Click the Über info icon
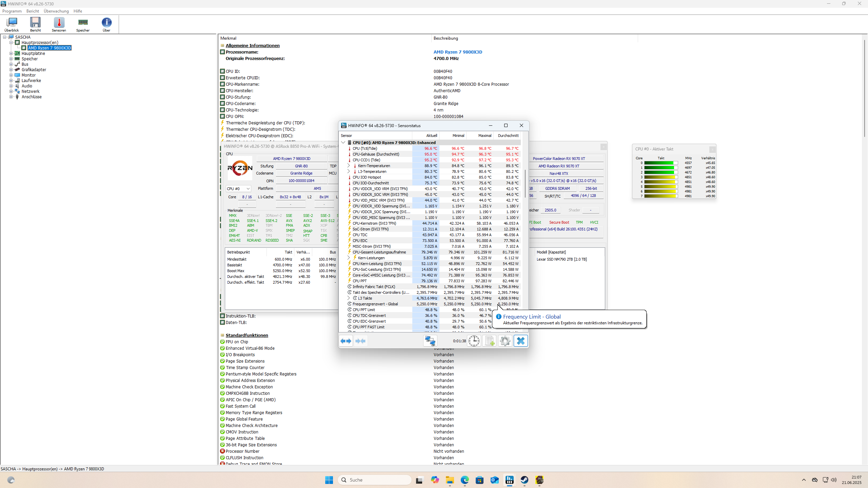 tap(106, 24)
